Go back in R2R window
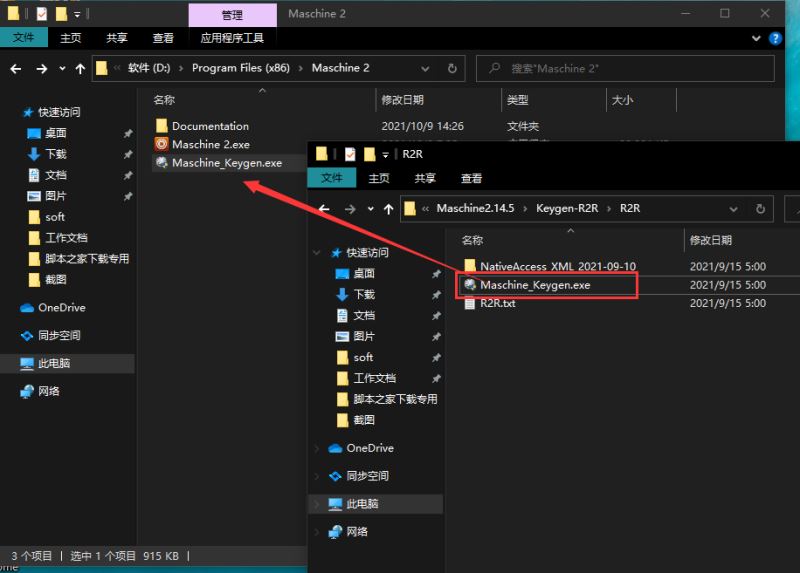 tap(324, 209)
